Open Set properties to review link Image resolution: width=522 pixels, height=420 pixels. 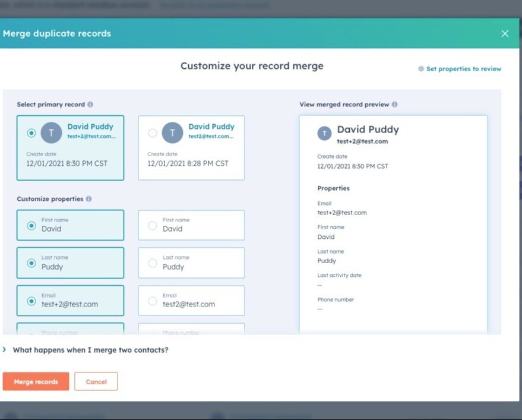point(463,69)
